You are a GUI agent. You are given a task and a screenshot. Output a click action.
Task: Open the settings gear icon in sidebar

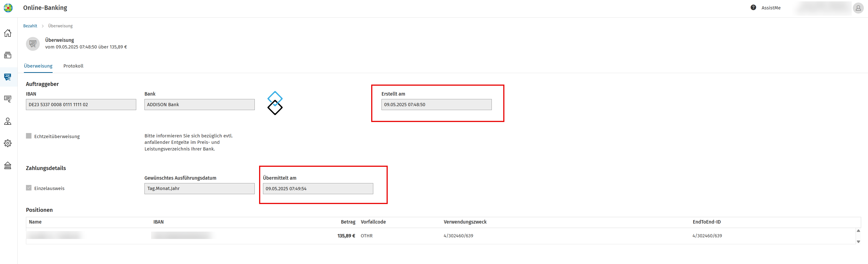[x=8, y=143]
